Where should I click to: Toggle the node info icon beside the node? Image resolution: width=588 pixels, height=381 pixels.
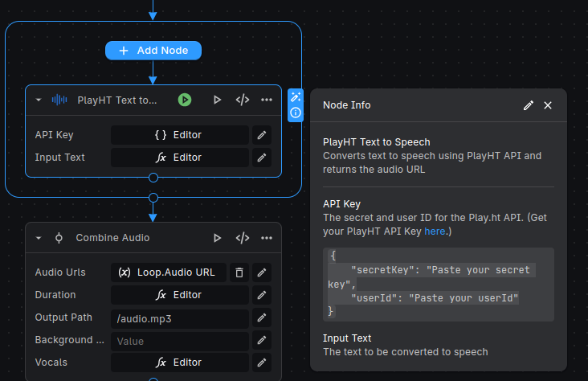coord(296,113)
